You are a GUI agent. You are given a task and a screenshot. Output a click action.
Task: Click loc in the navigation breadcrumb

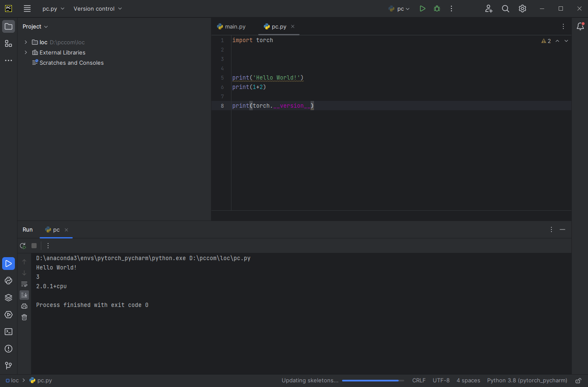[x=12, y=381]
